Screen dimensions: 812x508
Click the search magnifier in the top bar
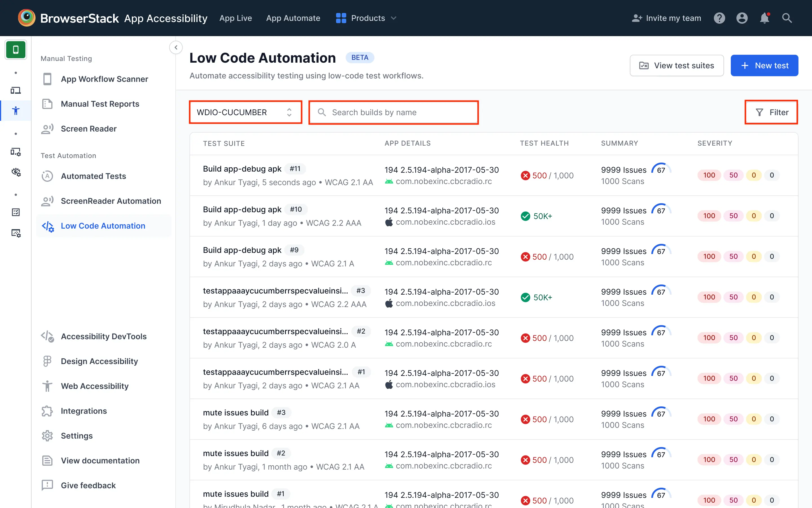pyautogui.click(x=787, y=18)
